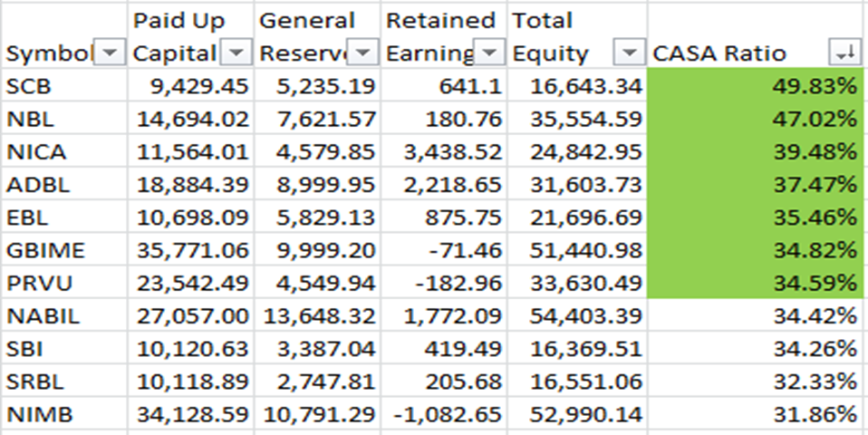Select paid up capital value 14,694.02

[191, 119]
